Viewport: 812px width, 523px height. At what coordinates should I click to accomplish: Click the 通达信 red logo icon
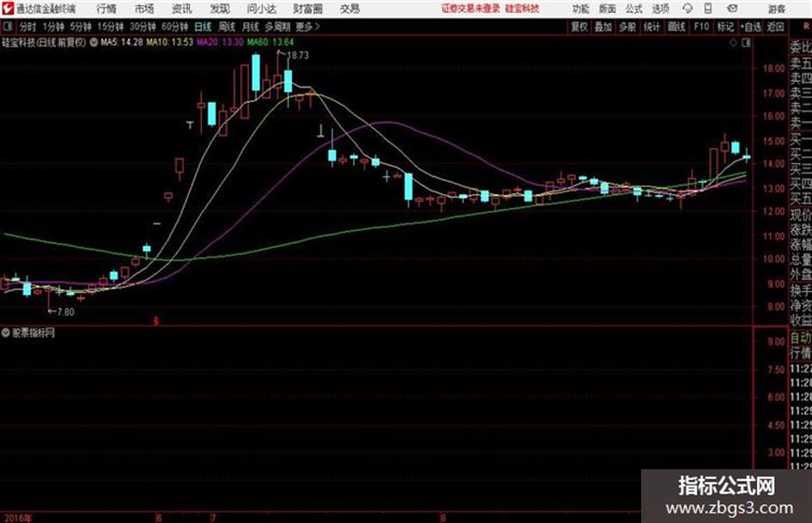click(8, 9)
